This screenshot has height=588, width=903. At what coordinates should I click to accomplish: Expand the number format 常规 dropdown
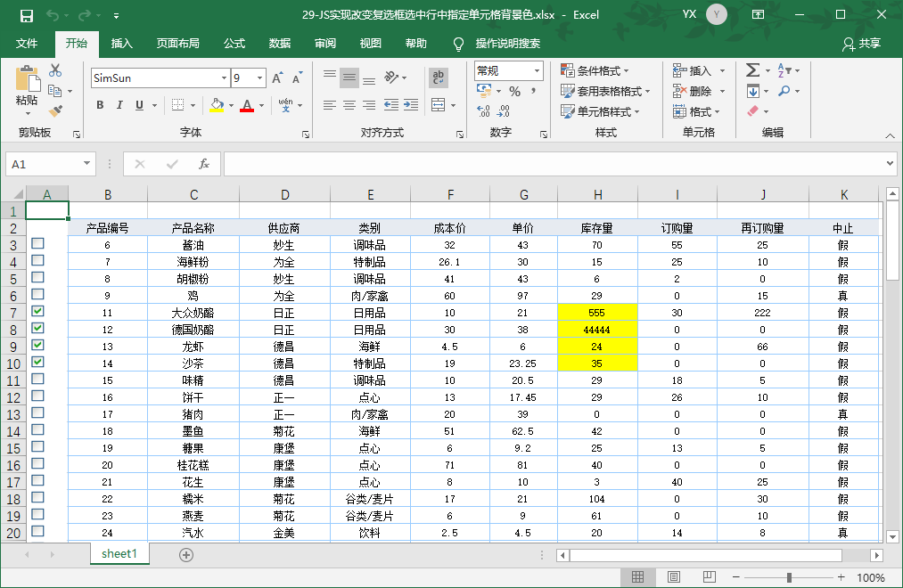pos(537,70)
